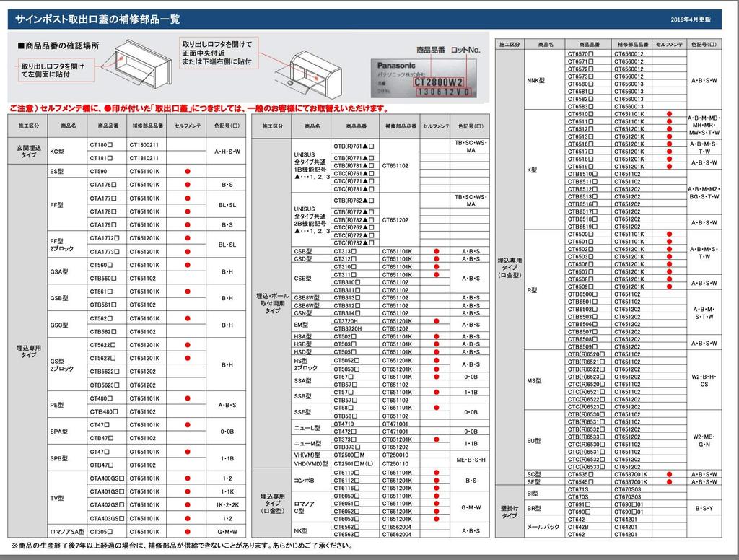The image size is (739, 560).
Task: Click the red dot in the ES型 row
Action: point(188,172)
